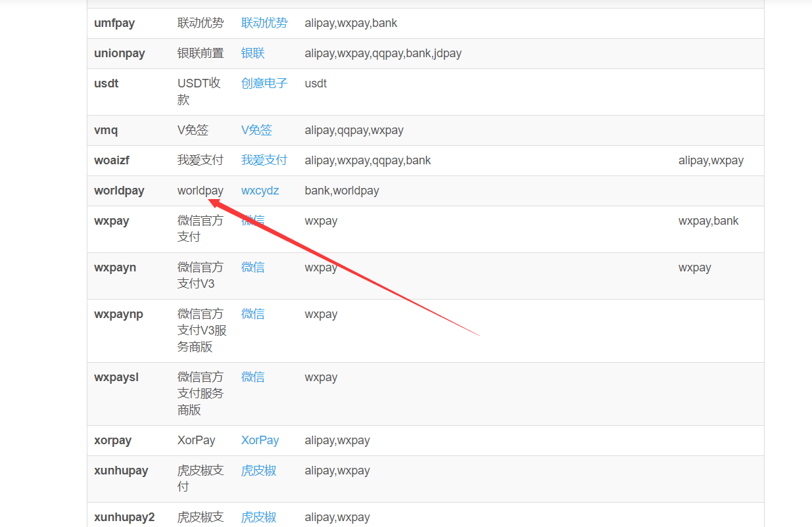This screenshot has width=812, height=527.
Task: Select the bold xunhupay plugin name
Action: [121, 470]
